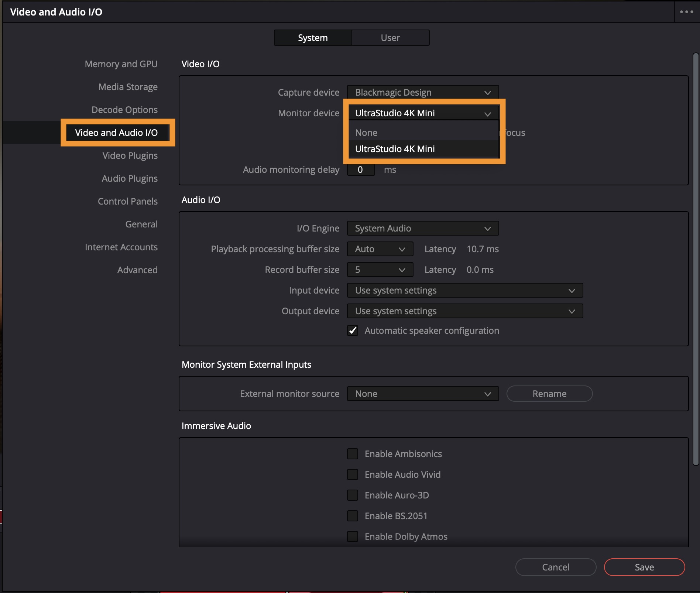
Task: Open the three-dot options menu
Action: (x=686, y=12)
